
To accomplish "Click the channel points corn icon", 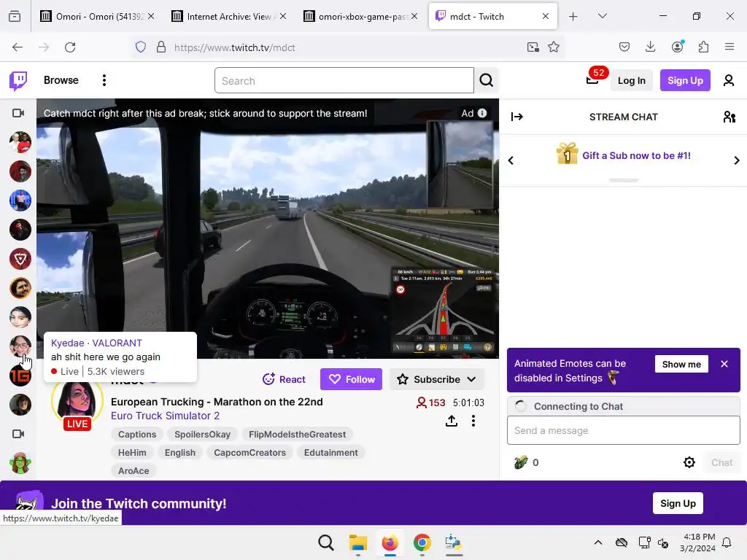I will click(x=521, y=462).
